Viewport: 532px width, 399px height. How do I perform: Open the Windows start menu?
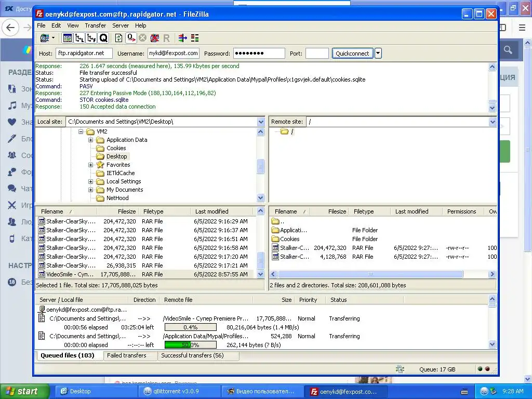pos(24,391)
